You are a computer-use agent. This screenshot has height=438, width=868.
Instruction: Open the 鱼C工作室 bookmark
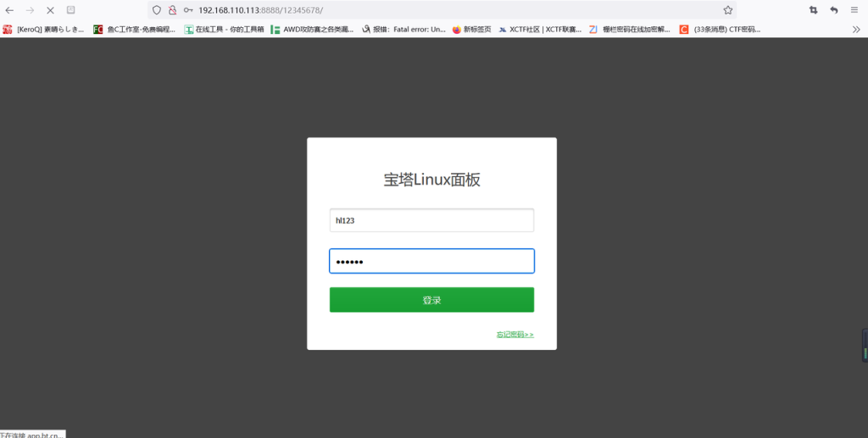pyautogui.click(x=135, y=29)
